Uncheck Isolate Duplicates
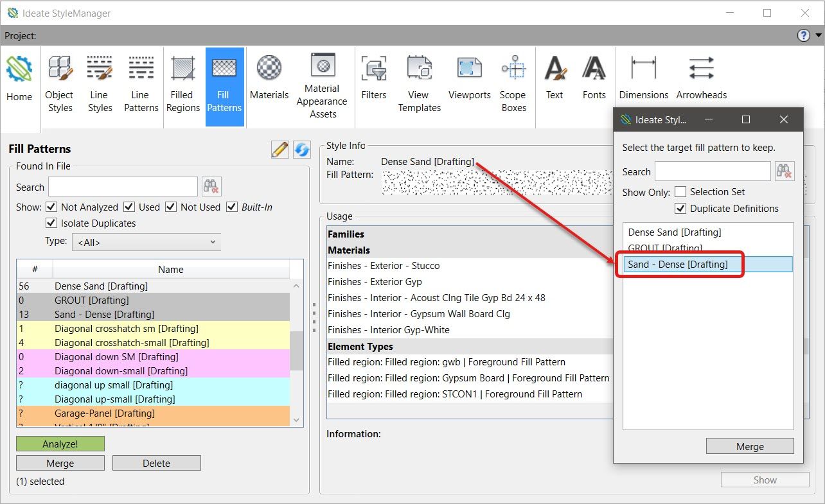This screenshot has height=504, width=825. pos(51,223)
